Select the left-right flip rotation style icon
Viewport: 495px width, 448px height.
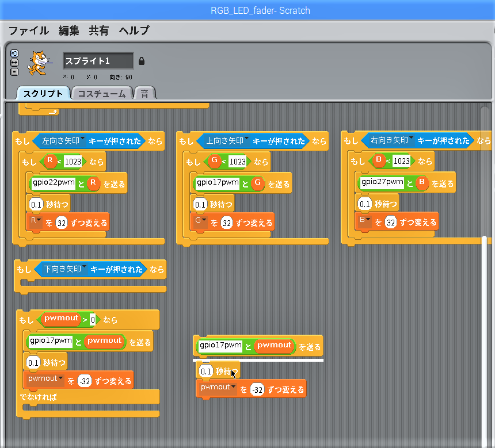(x=14, y=63)
